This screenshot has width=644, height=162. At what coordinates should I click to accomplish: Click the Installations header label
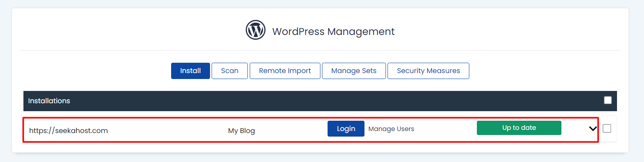49,101
